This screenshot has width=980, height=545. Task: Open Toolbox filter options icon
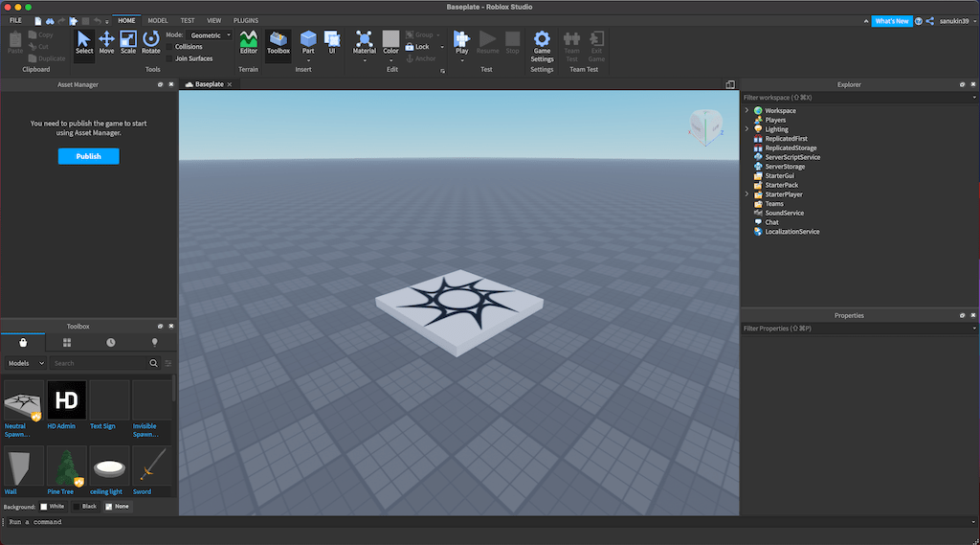click(x=168, y=363)
